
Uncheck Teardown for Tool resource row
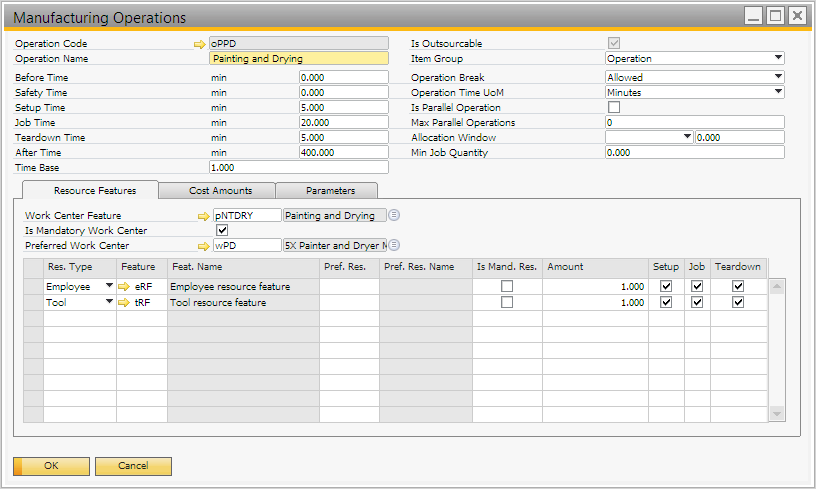(738, 302)
